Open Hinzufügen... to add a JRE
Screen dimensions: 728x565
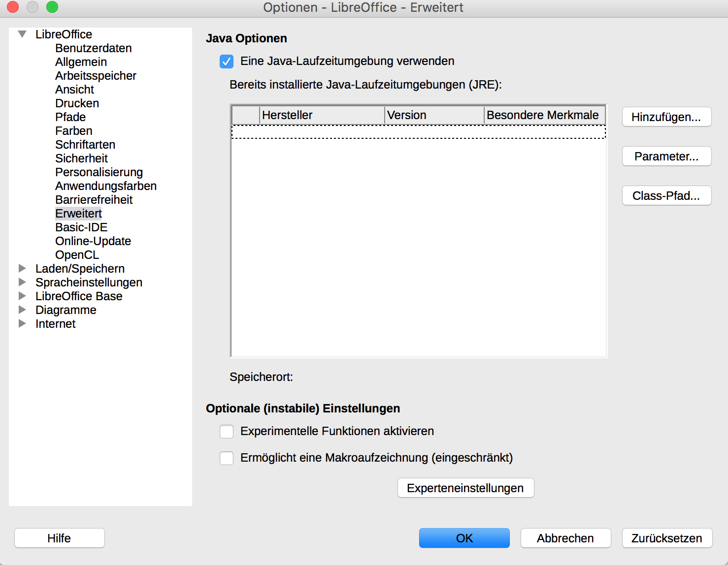666,117
